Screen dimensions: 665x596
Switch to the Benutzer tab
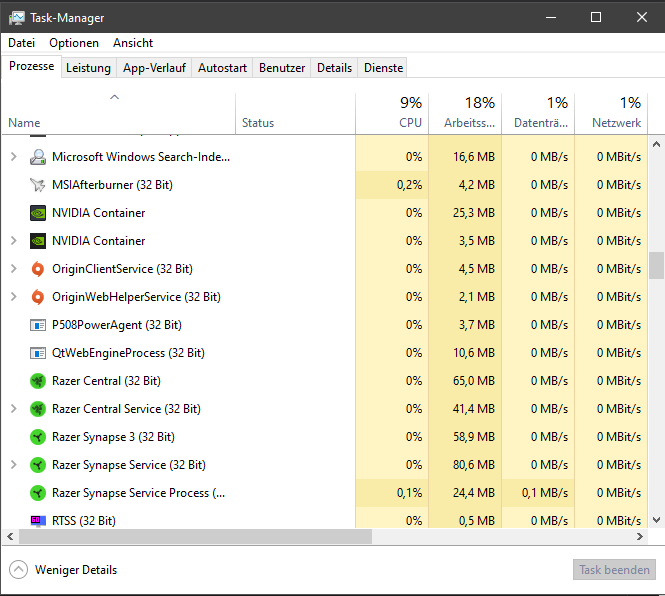coord(282,68)
